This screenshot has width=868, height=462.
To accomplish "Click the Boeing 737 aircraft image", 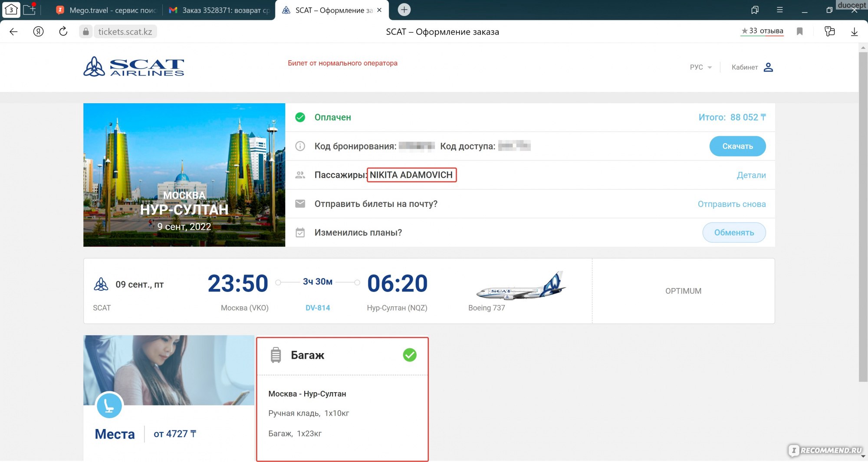I will pyautogui.click(x=521, y=286).
